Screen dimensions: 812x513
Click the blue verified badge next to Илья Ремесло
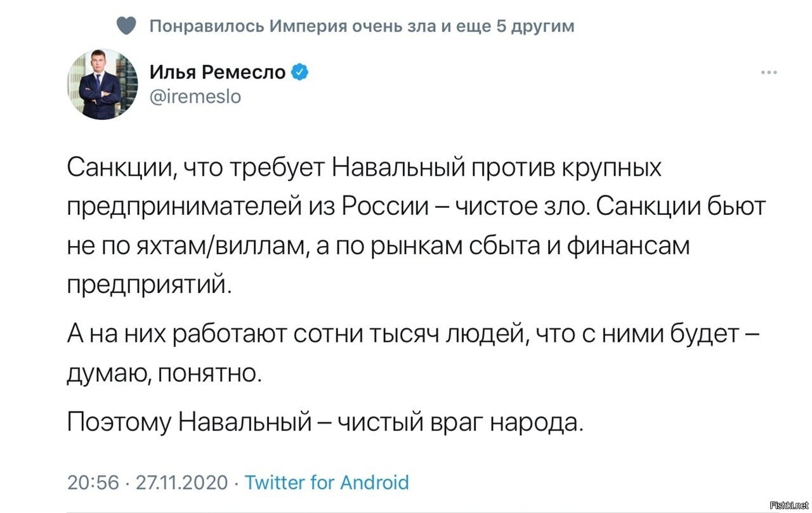(300, 73)
